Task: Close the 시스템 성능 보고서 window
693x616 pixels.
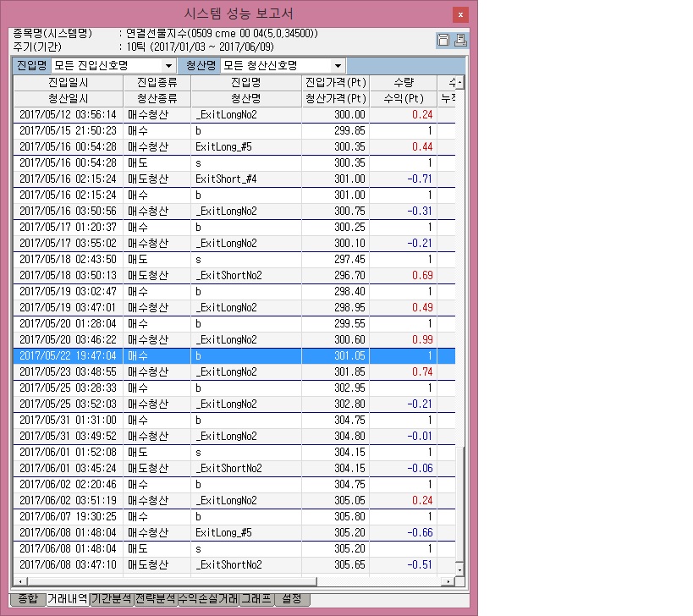Action: tap(460, 14)
